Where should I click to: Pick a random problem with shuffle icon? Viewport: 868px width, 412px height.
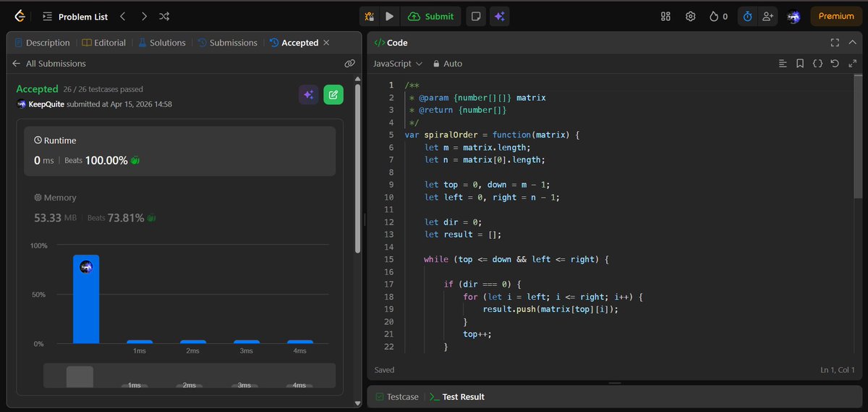tap(165, 16)
